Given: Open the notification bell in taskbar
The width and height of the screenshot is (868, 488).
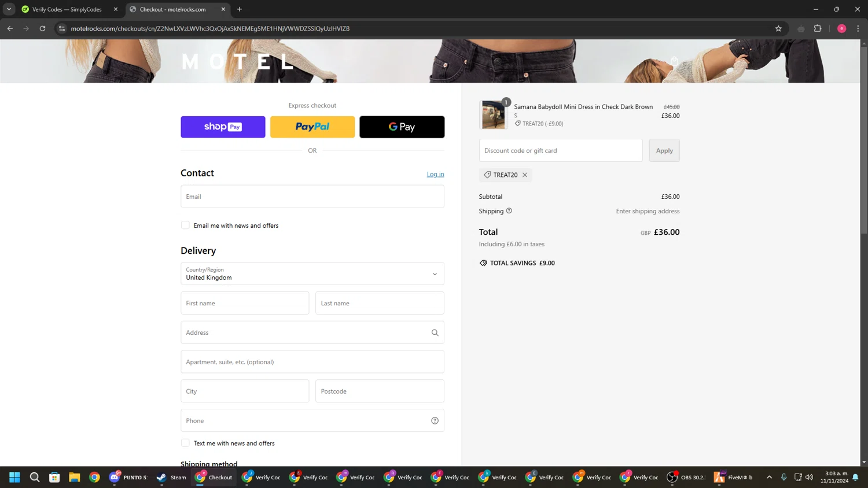Looking at the screenshot, I should (855, 477).
